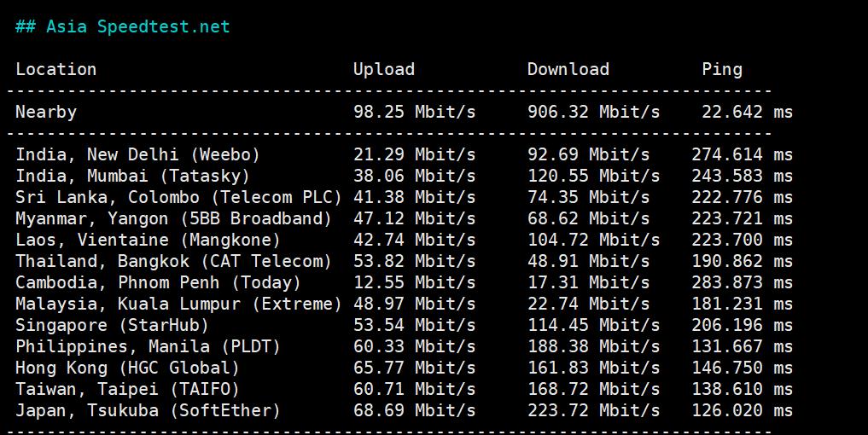Select the Laos, Vientaine (Mangkone) entry
The width and height of the screenshot is (868, 435).
pos(148,241)
